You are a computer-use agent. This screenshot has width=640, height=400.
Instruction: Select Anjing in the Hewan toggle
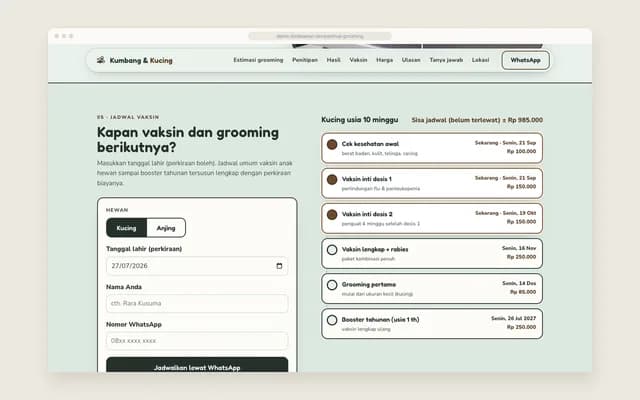166,228
